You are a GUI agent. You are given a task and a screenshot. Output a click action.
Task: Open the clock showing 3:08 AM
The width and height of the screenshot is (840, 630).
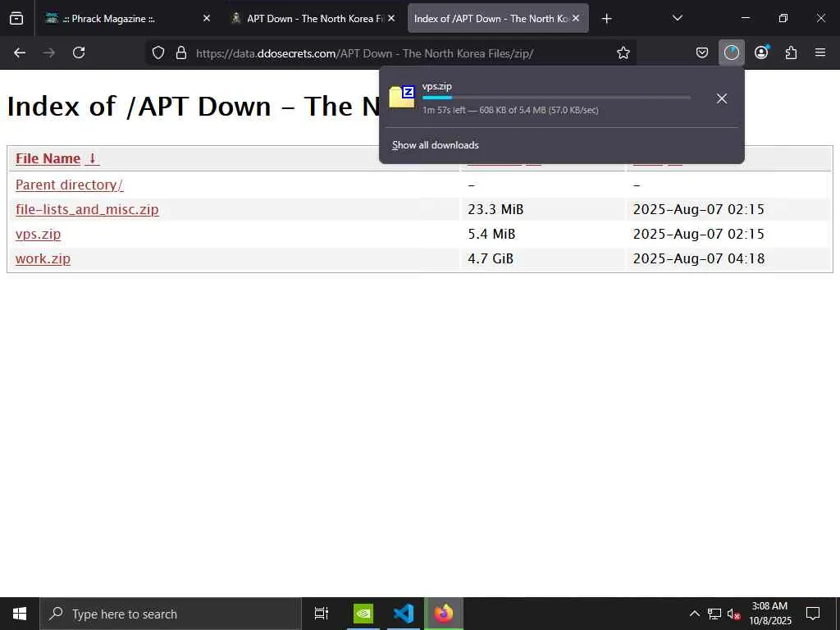(x=769, y=614)
